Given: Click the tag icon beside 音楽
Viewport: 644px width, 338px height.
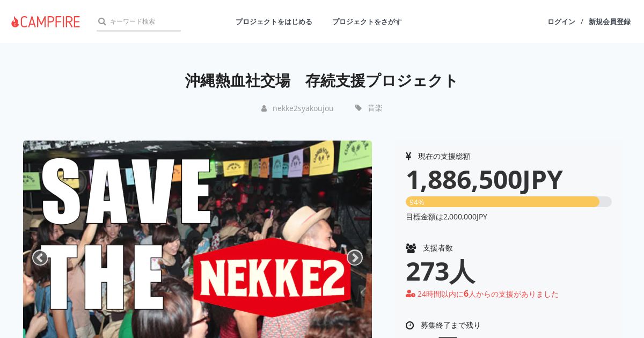Looking at the screenshot, I should (358, 108).
